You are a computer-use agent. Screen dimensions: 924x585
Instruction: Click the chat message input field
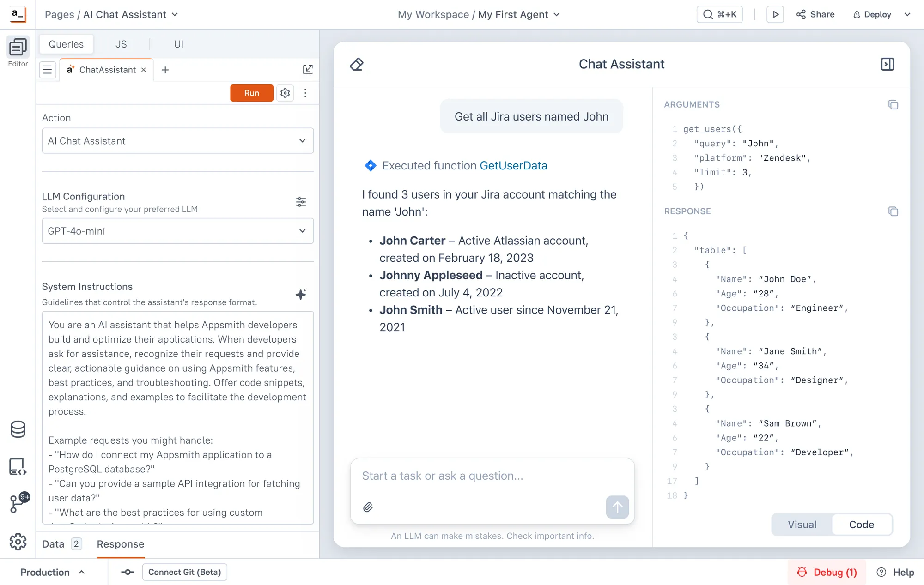coord(492,476)
